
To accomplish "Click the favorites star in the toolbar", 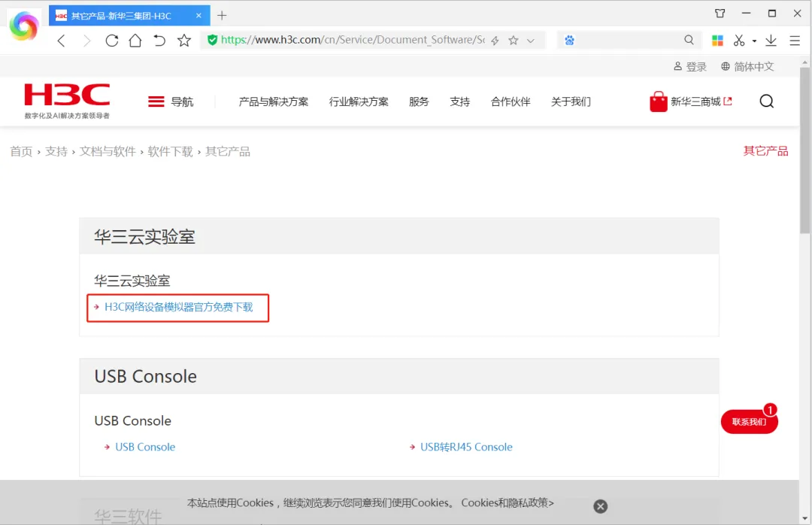I will point(184,41).
